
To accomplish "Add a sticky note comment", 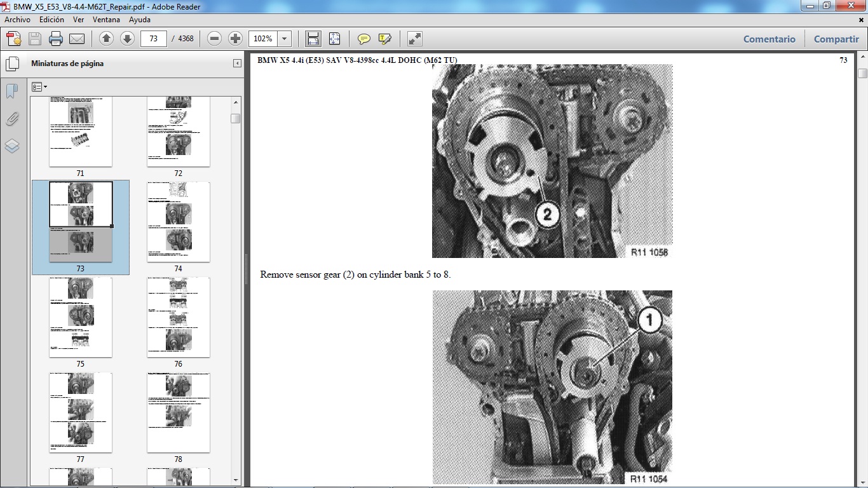I will [363, 39].
